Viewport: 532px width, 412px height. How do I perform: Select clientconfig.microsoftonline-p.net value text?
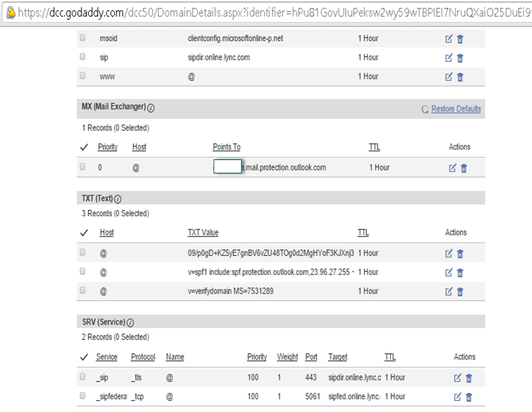[235, 38]
